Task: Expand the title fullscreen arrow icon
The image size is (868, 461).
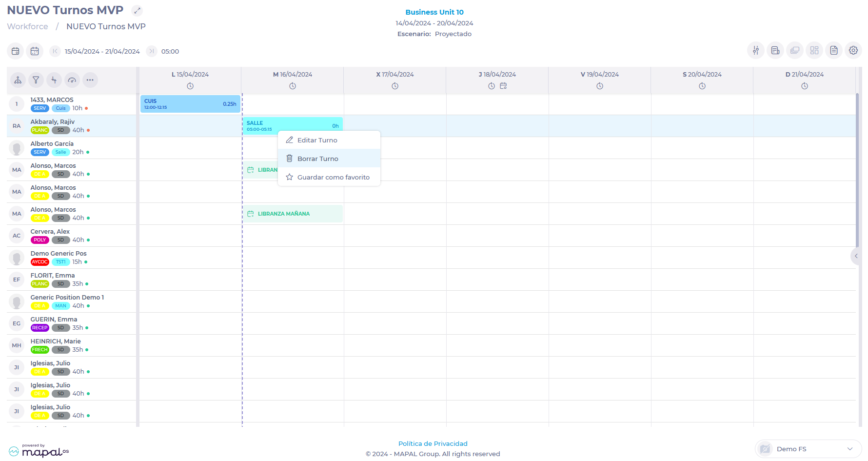Action: coord(137,10)
